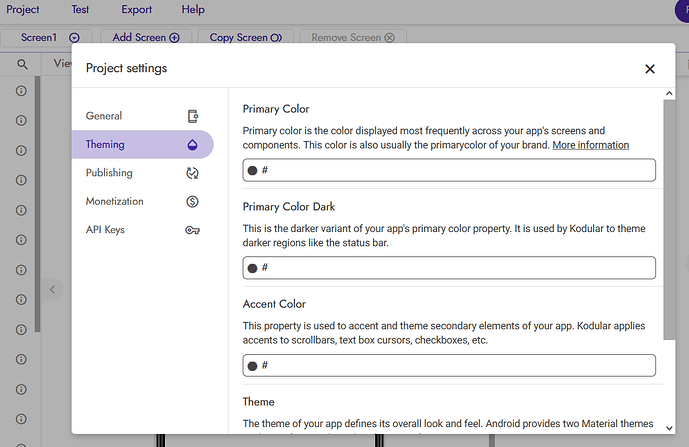Click the Theme section heading
Screen dimensions: 689x447
click(x=258, y=402)
